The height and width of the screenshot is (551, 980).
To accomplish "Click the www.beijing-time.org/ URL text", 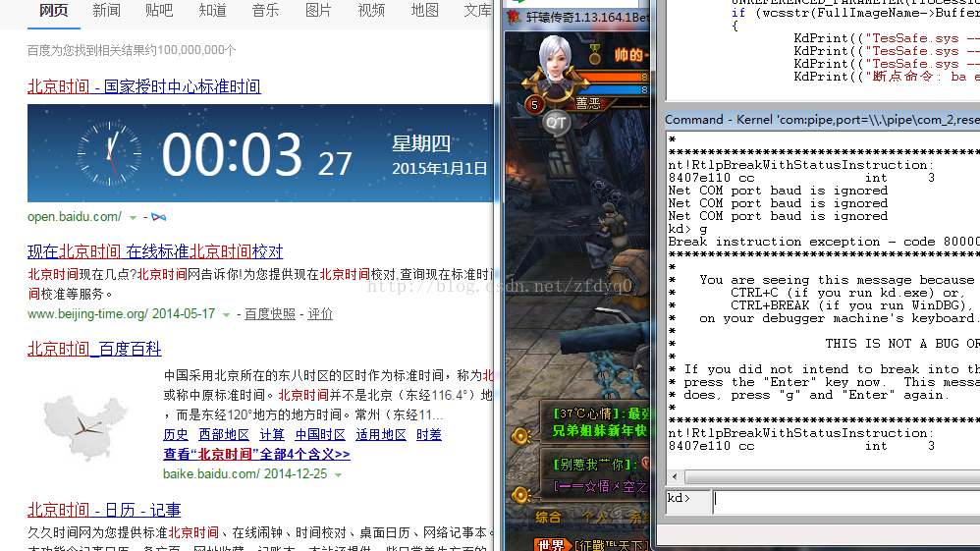I will tap(87, 314).
